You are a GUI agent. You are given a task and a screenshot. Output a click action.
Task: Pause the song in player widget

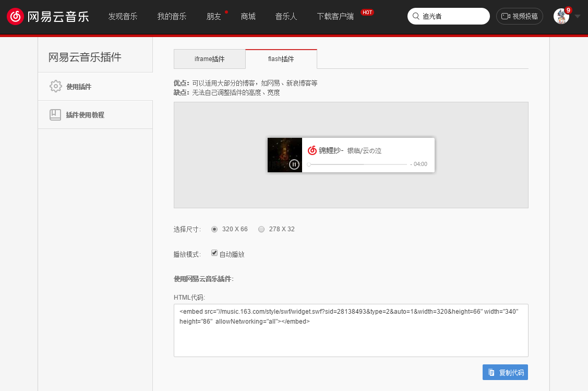pyautogui.click(x=294, y=164)
